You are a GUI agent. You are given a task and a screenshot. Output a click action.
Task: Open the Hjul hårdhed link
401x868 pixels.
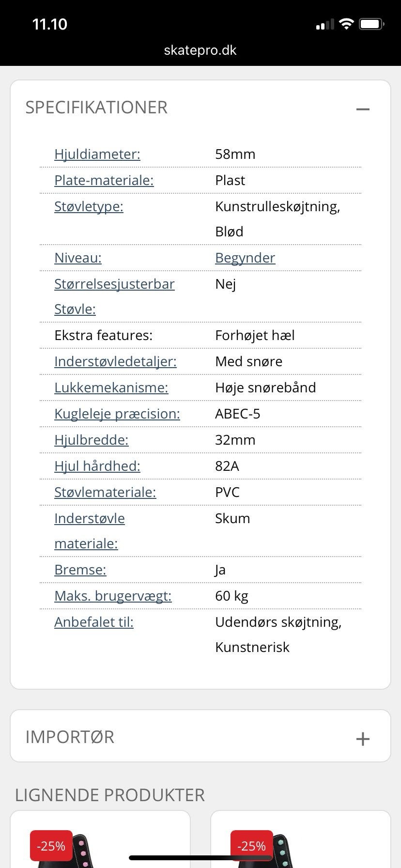point(97,466)
